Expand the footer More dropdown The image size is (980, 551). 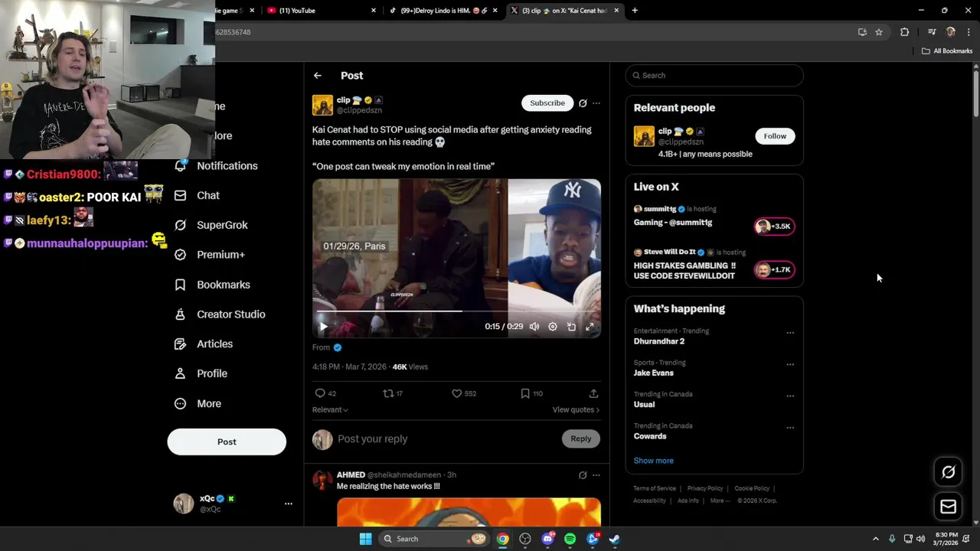click(720, 500)
